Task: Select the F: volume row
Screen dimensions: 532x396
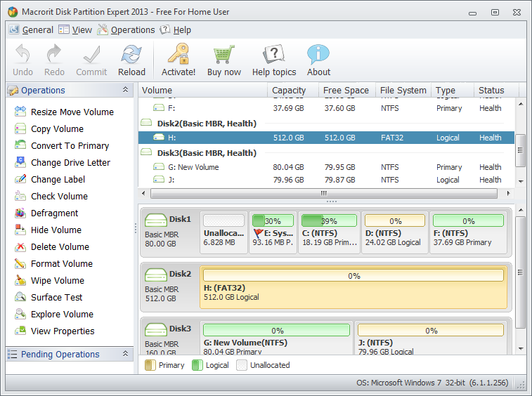Action: pyautogui.click(x=326, y=108)
